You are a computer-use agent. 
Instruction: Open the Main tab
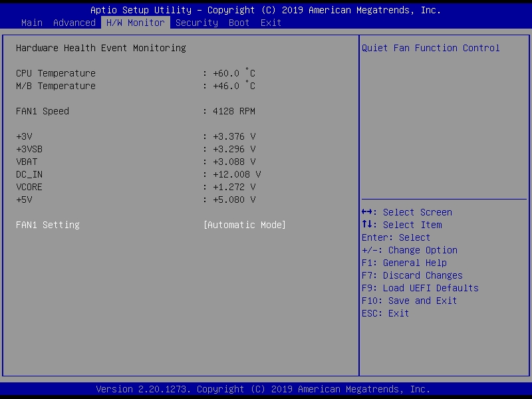(32, 23)
